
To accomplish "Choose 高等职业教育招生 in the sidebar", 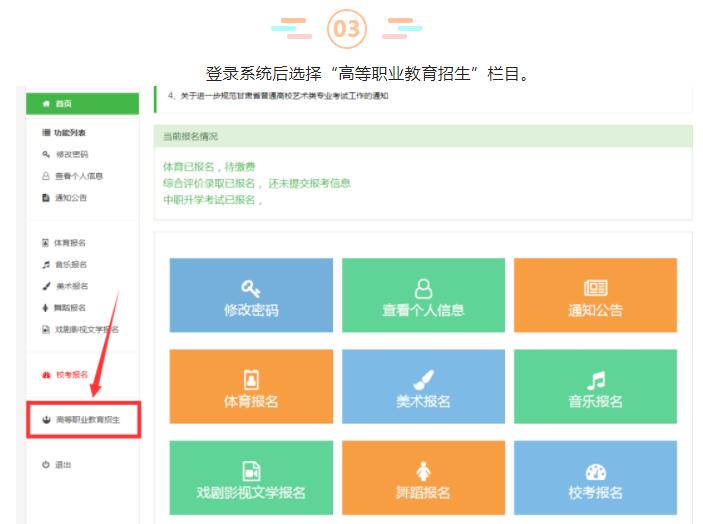I will click(87, 420).
